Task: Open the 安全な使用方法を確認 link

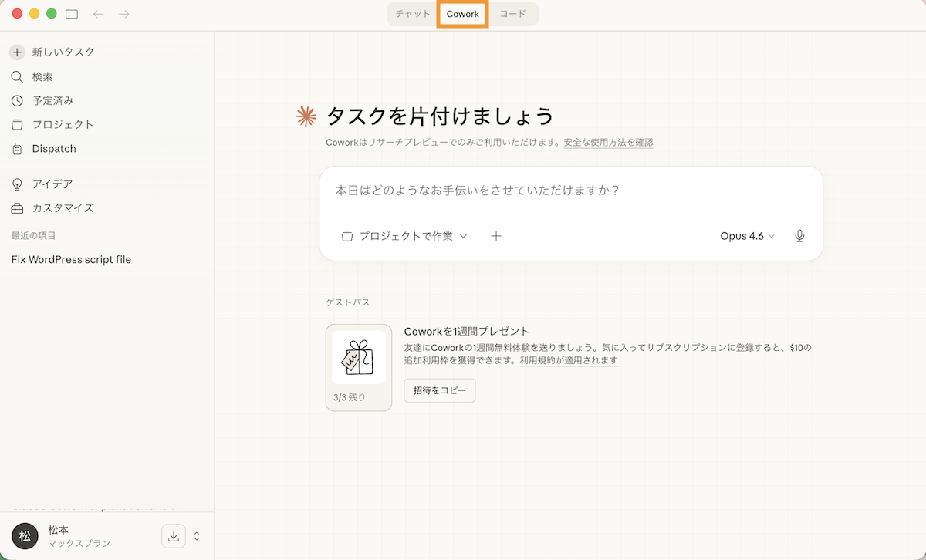Action: pos(608,143)
